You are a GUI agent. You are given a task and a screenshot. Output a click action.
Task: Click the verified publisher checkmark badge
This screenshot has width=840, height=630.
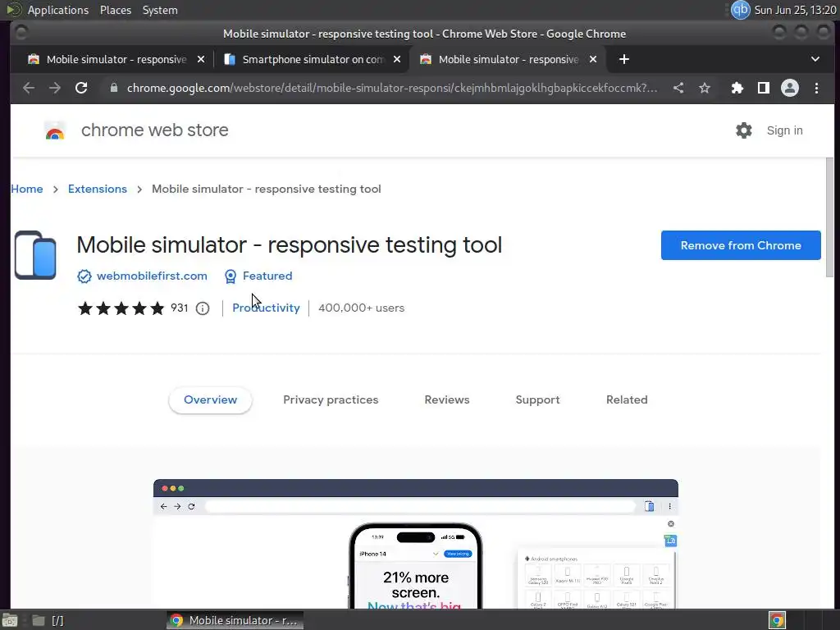click(84, 276)
